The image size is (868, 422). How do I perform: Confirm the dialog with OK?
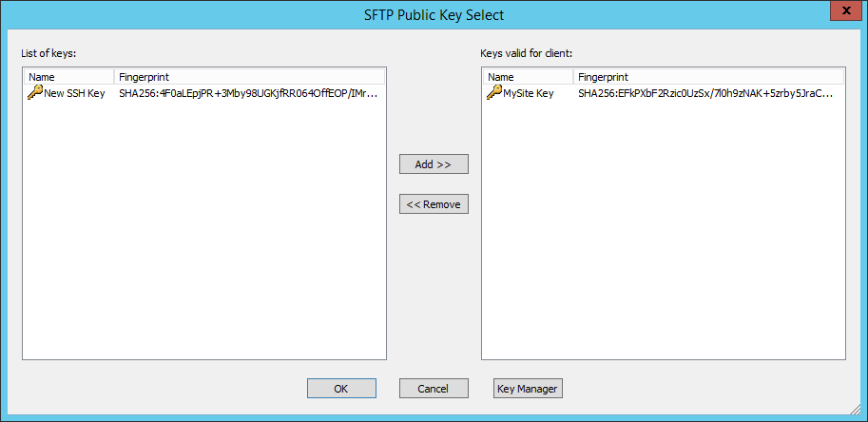tap(341, 388)
